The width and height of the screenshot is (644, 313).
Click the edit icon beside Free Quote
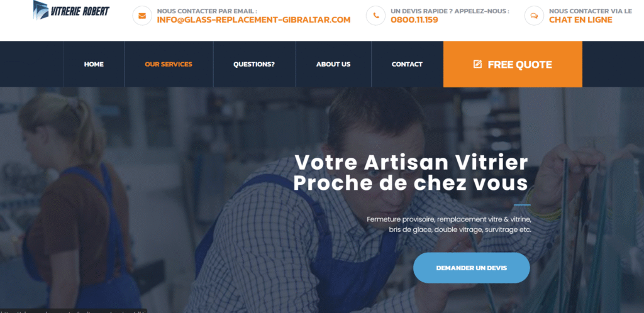(477, 64)
